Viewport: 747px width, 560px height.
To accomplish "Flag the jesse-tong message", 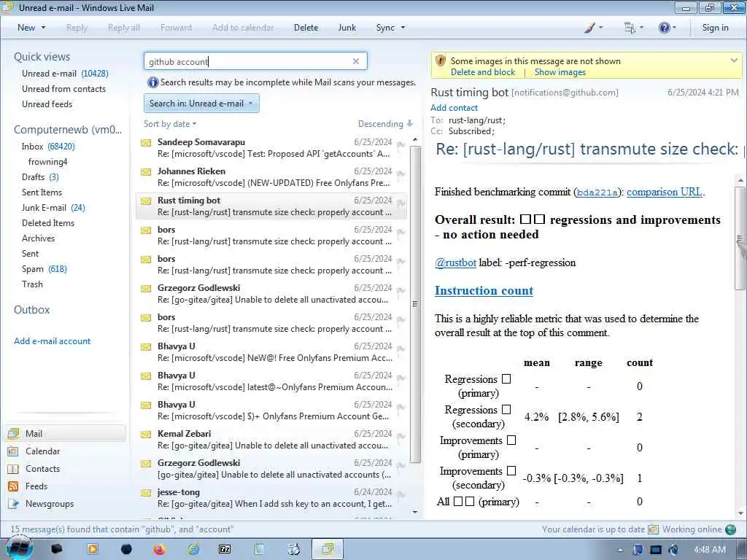I will [x=400, y=495].
